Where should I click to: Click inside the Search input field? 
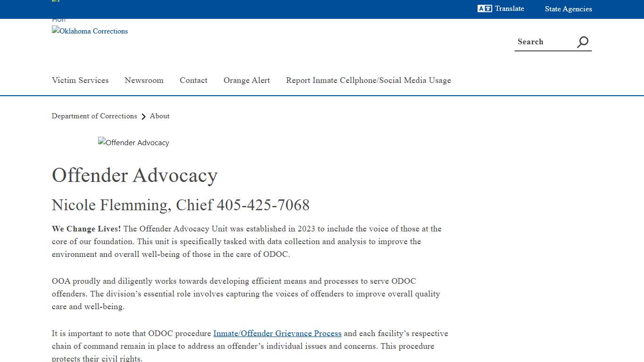(542, 42)
